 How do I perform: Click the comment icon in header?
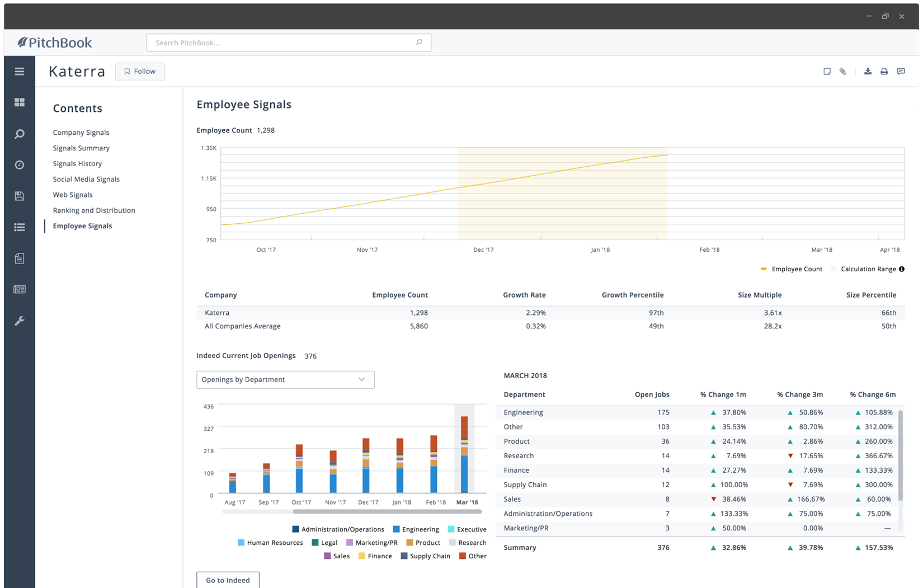tap(901, 72)
